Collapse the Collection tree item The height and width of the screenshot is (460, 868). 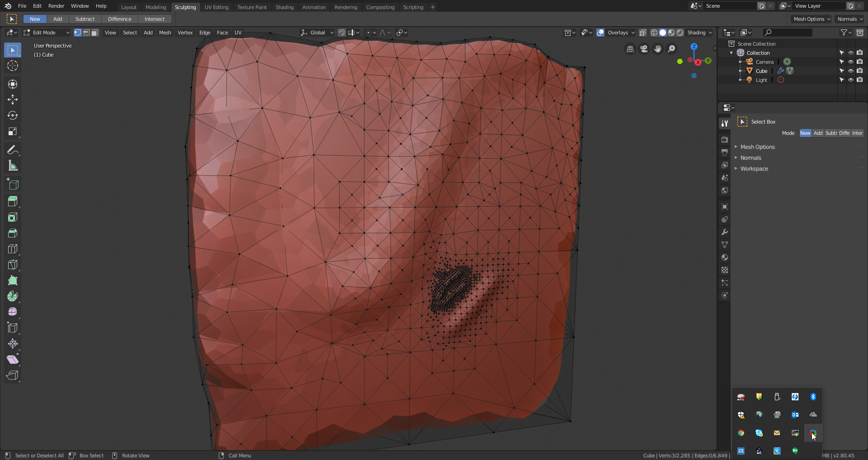pos(731,53)
